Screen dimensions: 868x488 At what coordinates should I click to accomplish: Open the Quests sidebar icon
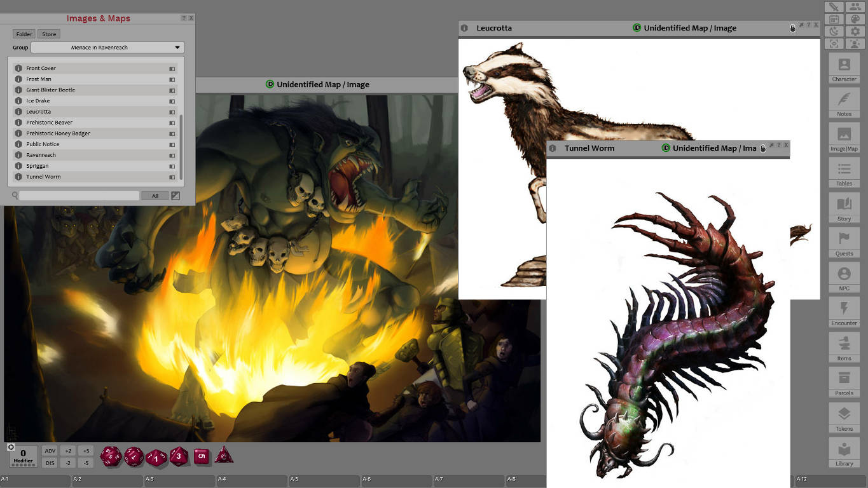click(x=844, y=243)
